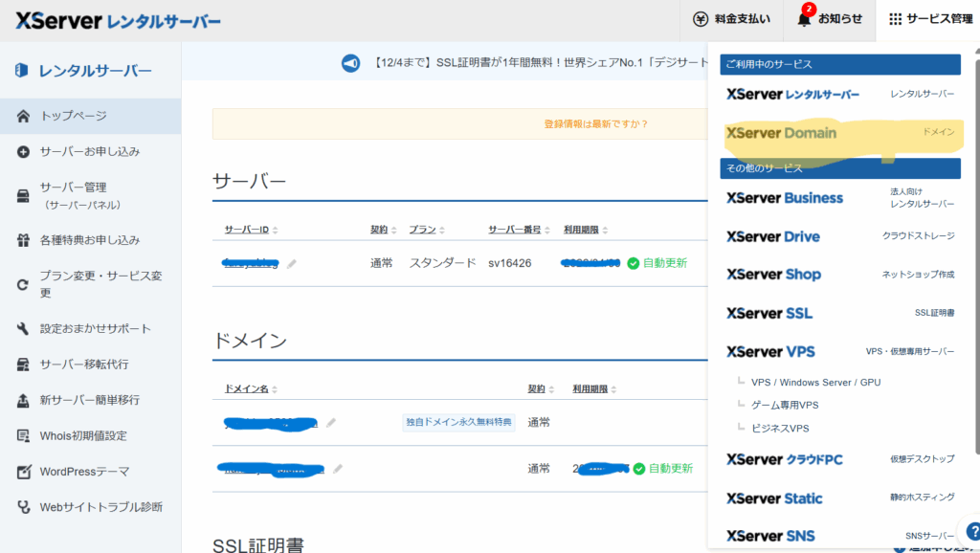Sort domain table by 利用期限 column
The height and width of the screenshot is (553, 980).
pos(593,389)
